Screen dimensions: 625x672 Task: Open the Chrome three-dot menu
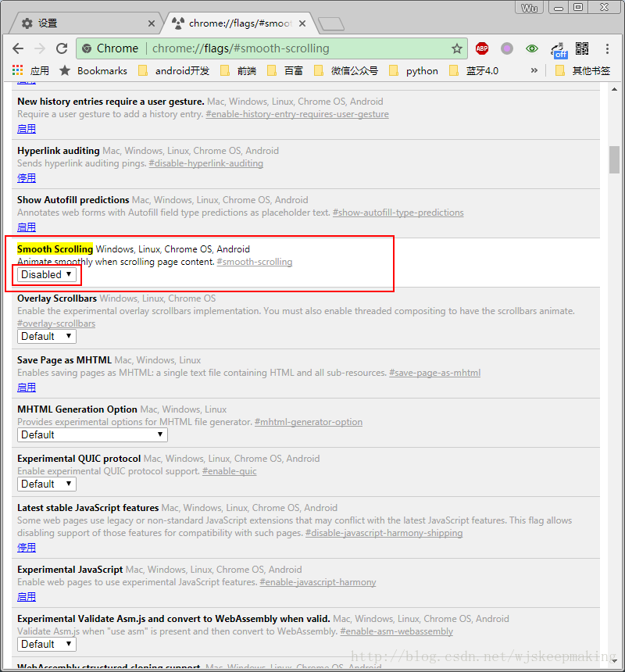[x=607, y=48]
